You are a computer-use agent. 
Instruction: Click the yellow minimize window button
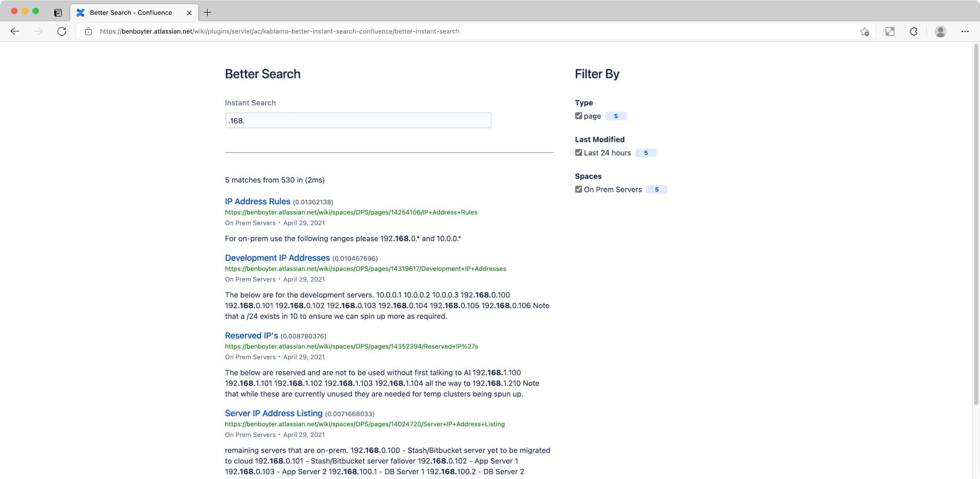(x=25, y=11)
